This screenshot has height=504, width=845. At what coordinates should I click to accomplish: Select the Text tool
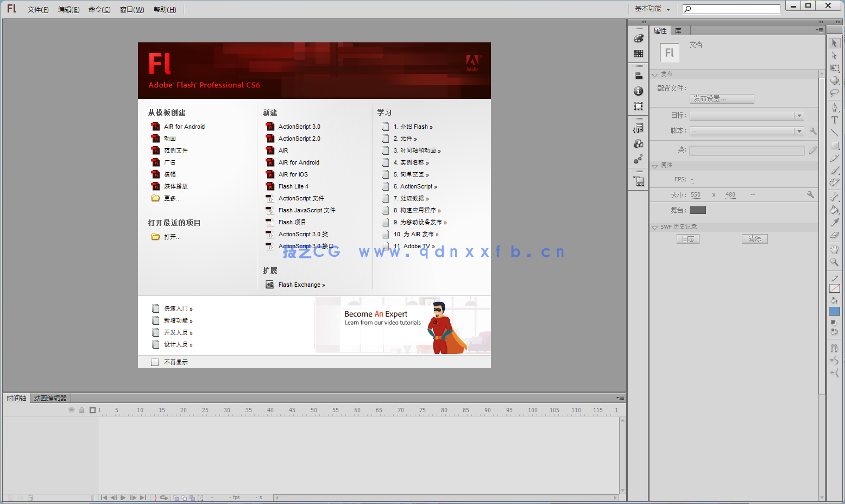pos(835,119)
